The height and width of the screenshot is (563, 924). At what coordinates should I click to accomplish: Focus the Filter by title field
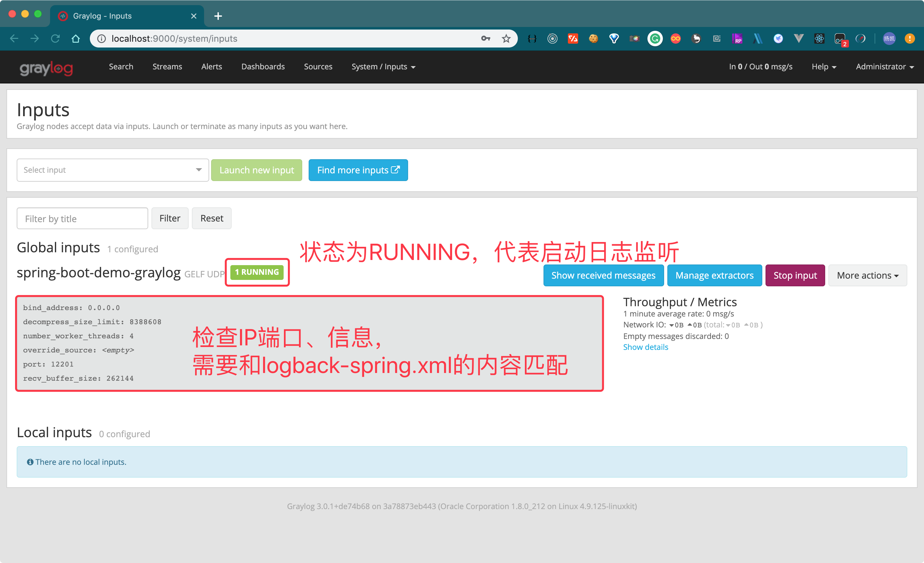tap(82, 218)
